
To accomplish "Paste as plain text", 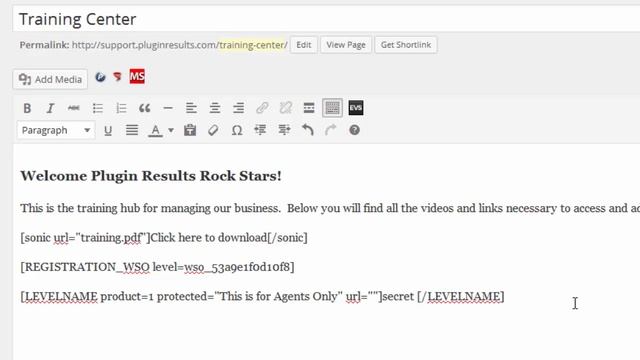I will click(x=190, y=131).
